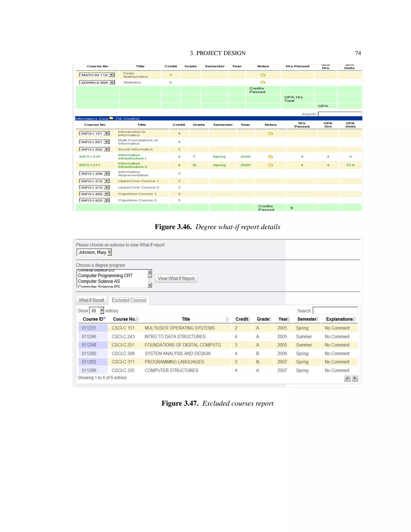Select SYSTEM ANALYSIS AND DESIGN title
Image resolution: width=411 pixels, height=532 pixels.
(177, 354)
